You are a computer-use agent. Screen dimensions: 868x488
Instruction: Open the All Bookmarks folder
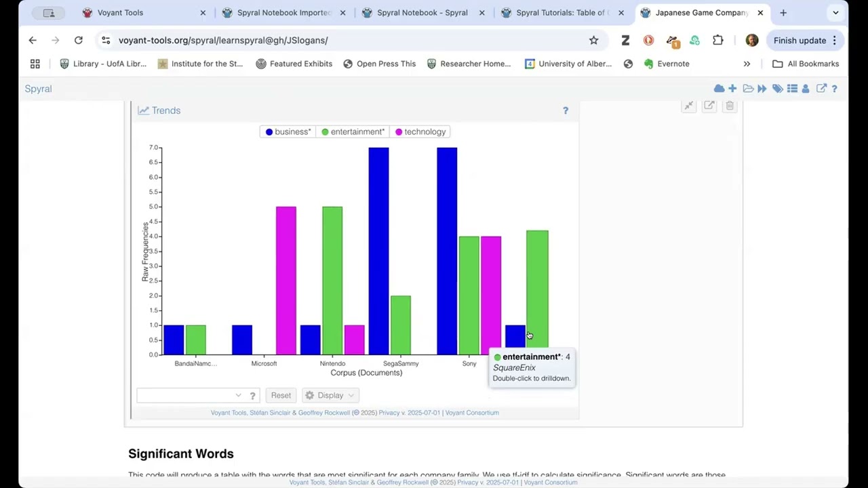coord(806,64)
